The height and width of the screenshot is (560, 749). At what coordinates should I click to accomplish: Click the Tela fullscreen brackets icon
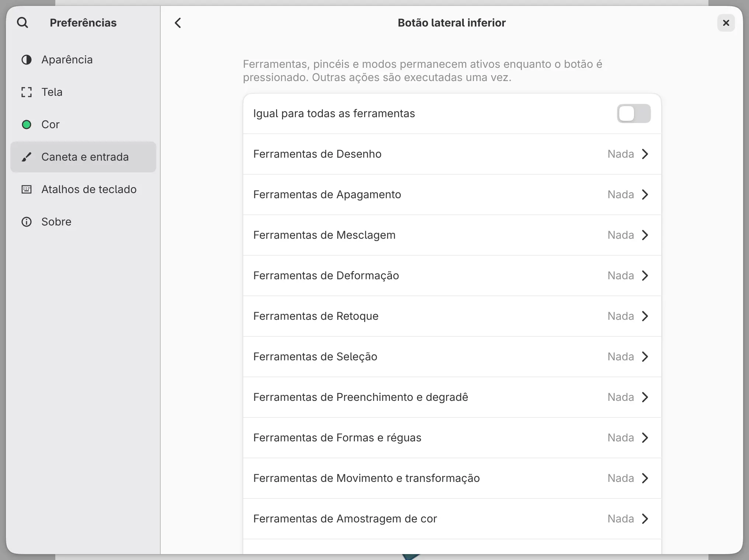[27, 92]
